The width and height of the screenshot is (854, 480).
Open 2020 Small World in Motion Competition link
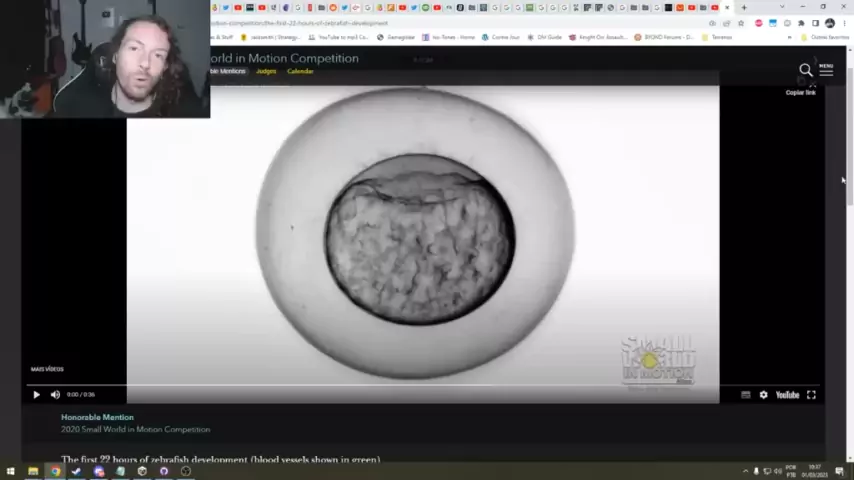point(135,429)
